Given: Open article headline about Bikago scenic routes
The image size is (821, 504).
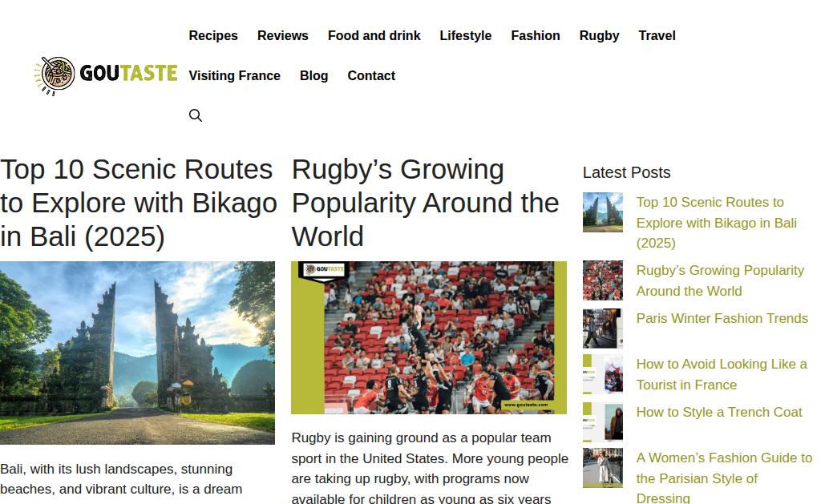Looking at the screenshot, I should [x=138, y=203].
